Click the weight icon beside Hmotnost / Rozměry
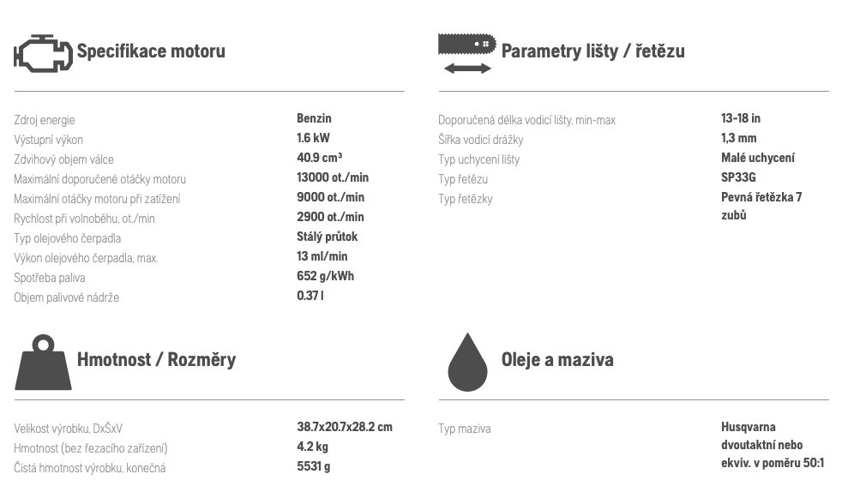The image size is (842, 504). pos(43,363)
